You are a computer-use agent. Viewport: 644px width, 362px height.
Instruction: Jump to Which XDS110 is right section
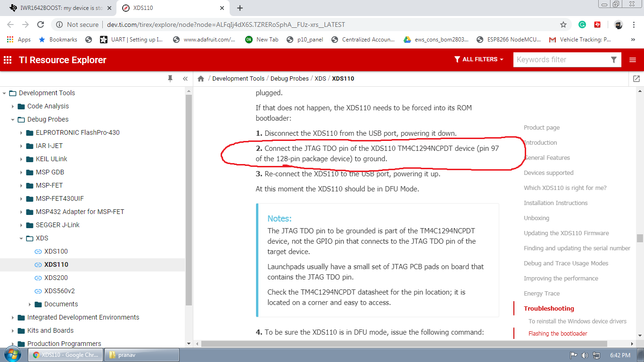(565, 188)
